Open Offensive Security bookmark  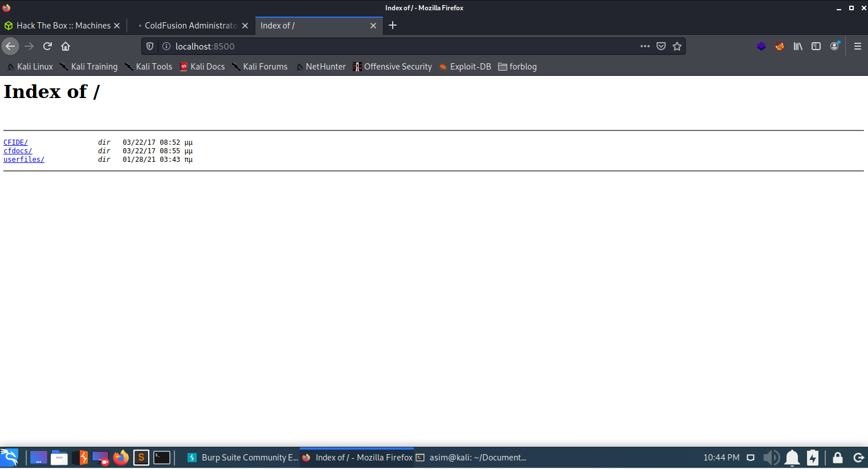[392, 67]
